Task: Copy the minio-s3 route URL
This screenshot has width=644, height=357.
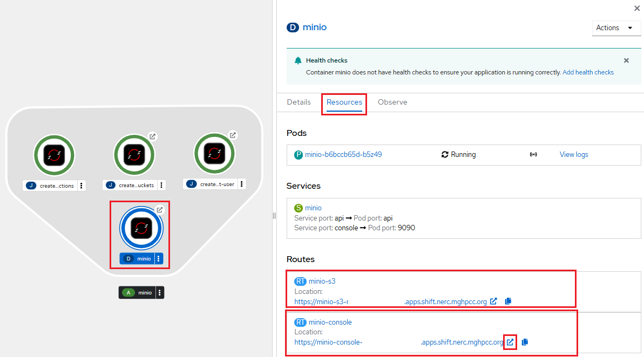Action: 508,301
